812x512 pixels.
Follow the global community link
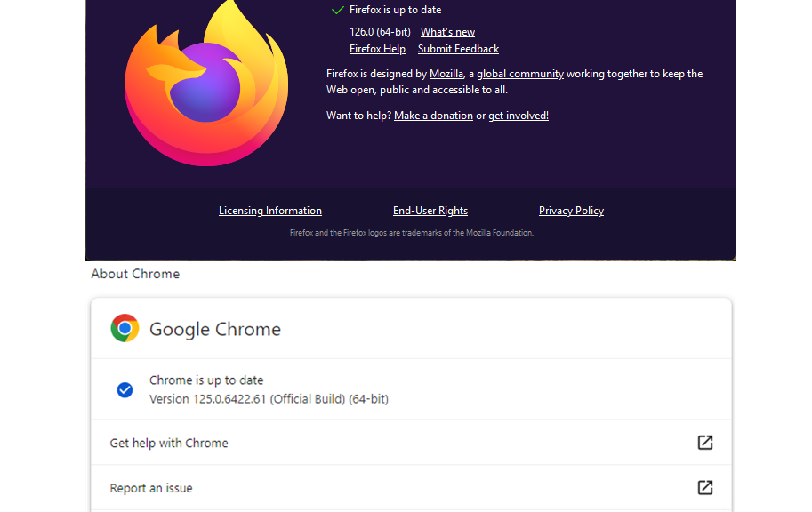tap(520, 74)
